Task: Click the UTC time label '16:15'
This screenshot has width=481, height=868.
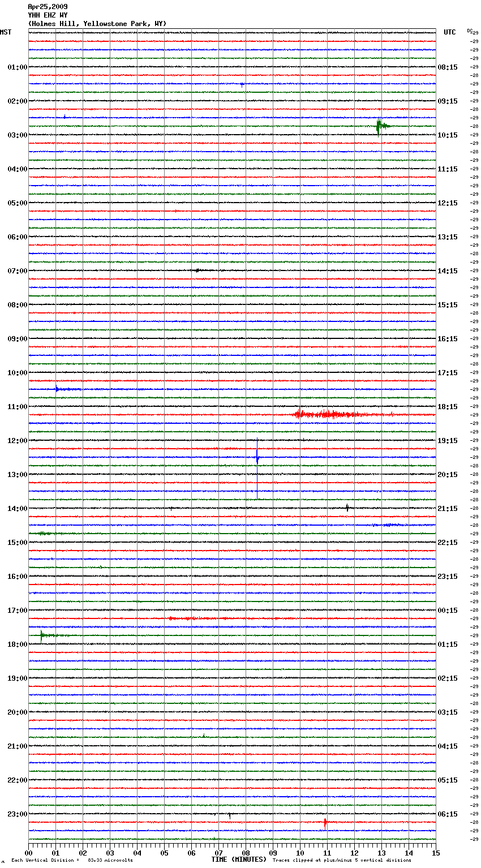Action: pyautogui.click(x=448, y=339)
